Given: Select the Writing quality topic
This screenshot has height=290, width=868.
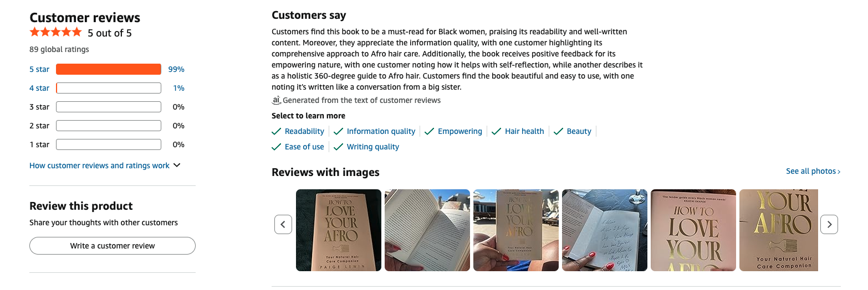Looking at the screenshot, I should [x=372, y=147].
